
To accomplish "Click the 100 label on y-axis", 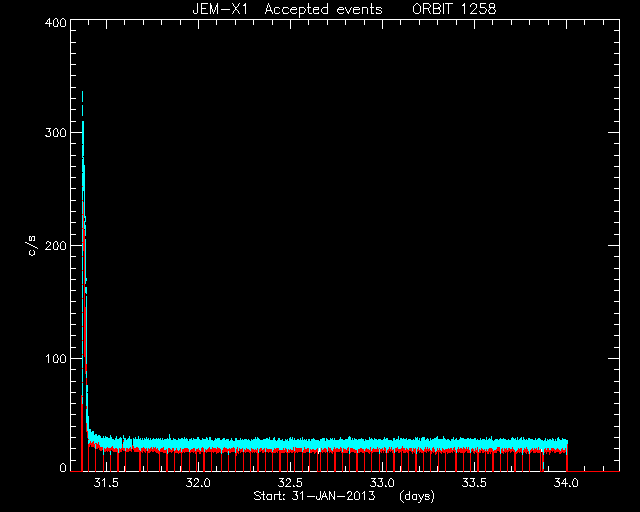I will pyautogui.click(x=55, y=358).
